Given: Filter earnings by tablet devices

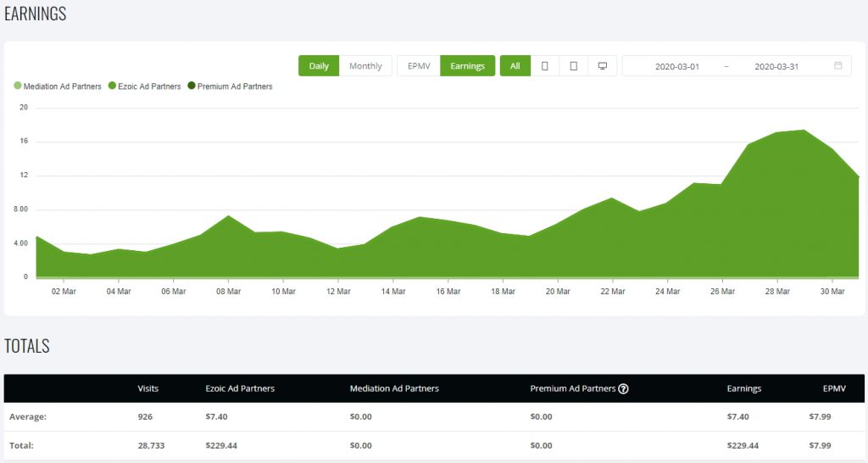Looking at the screenshot, I should point(574,66).
